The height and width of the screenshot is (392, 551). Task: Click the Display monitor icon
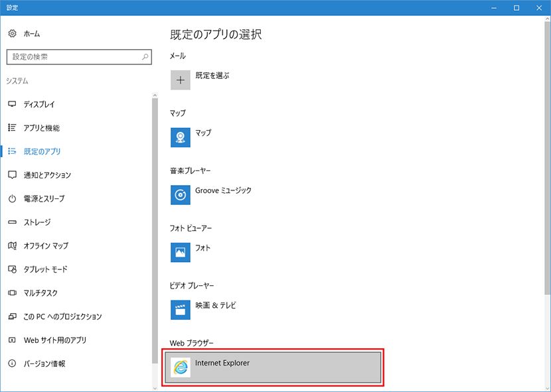(13, 104)
